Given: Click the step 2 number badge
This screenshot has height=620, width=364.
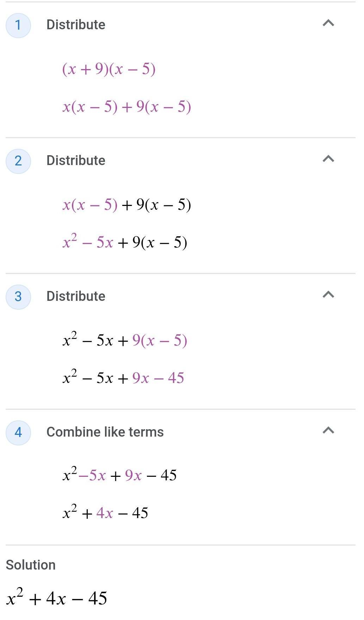Looking at the screenshot, I should [x=18, y=161].
